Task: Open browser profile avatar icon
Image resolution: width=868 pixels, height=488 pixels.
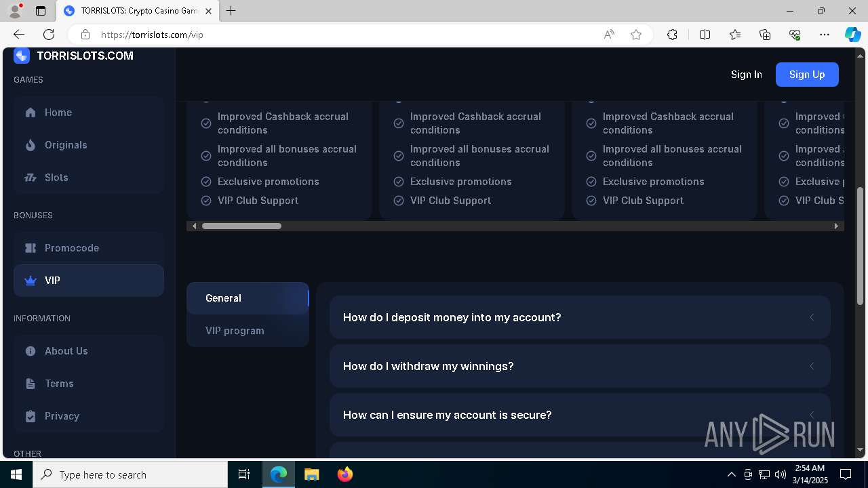Action: 15,11
